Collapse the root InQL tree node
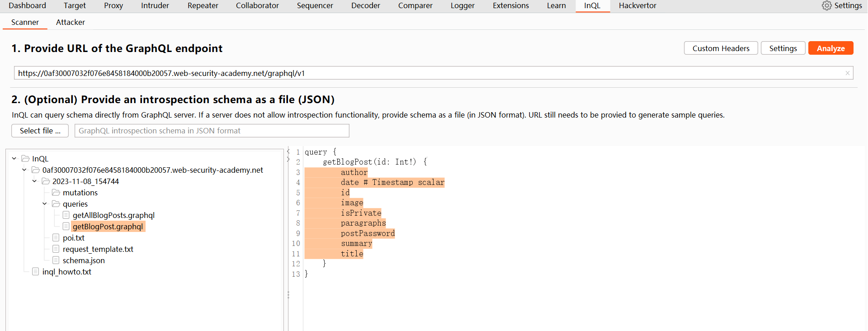Image resolution: width=868 pixels, height=331 pixels. coord(14,159)
